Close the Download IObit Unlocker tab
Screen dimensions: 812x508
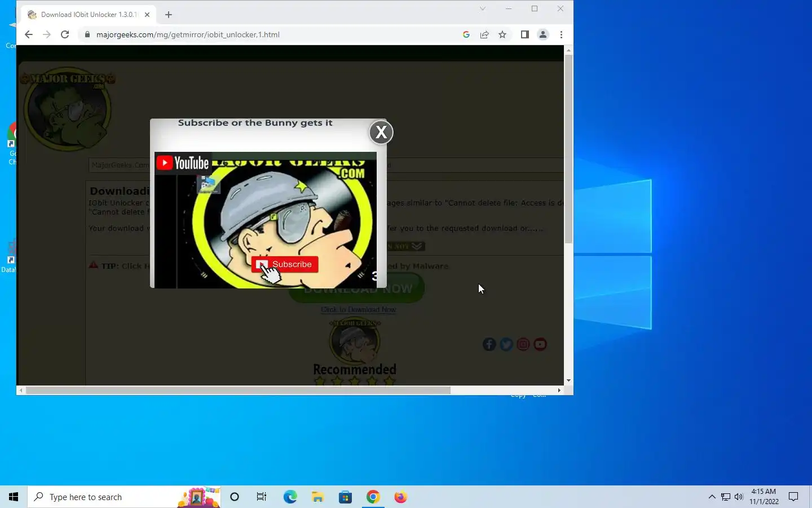coord(147,15)
